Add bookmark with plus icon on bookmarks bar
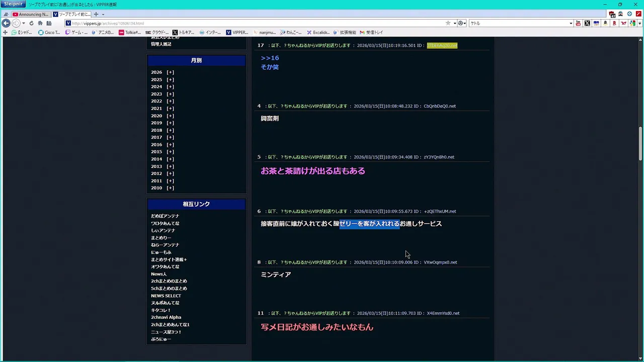Viewport: 644px width, 362px height. (x=5, y=32)
